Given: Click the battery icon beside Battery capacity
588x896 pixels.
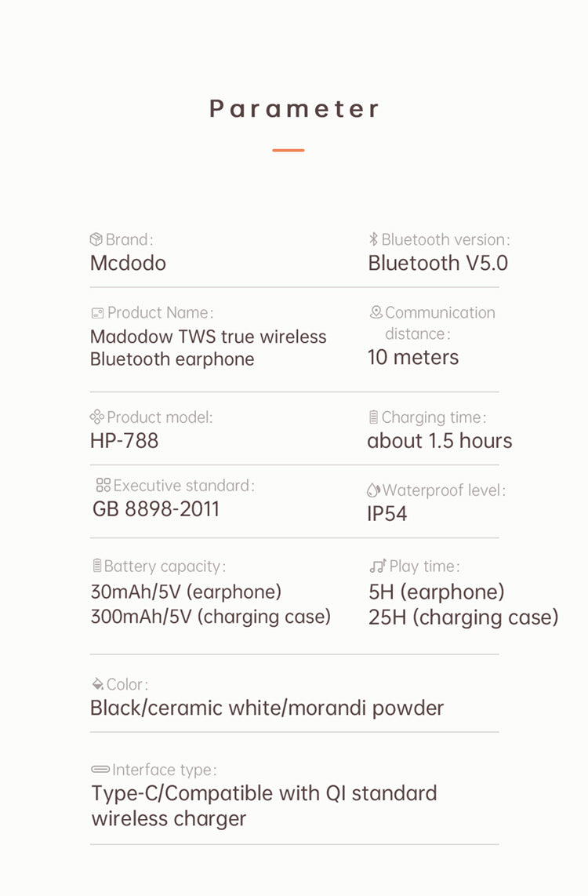Looking at the screenshot, I should 97,566.
